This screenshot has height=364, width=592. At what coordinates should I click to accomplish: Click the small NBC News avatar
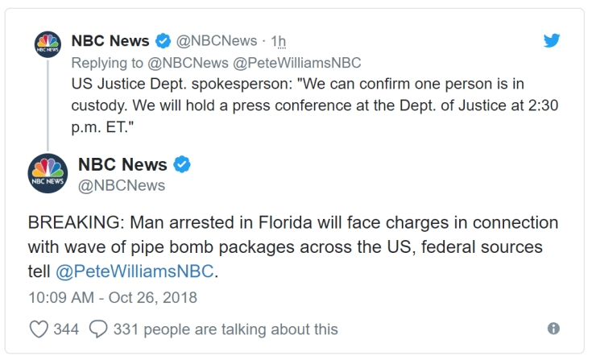(48, 43)
